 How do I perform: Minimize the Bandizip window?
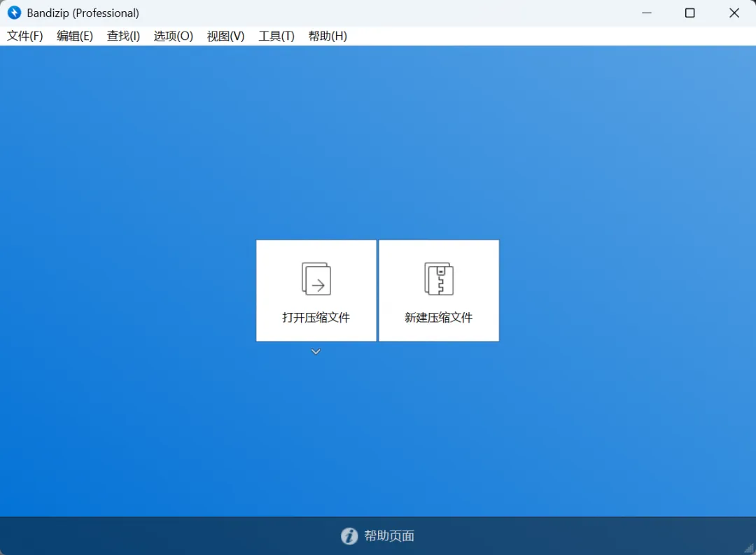(647, 13)
